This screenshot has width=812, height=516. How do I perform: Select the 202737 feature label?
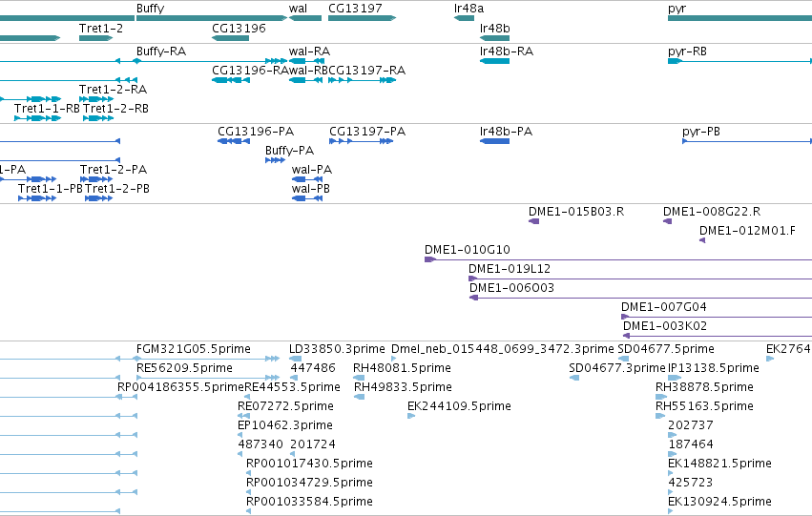tap(690, 426)
